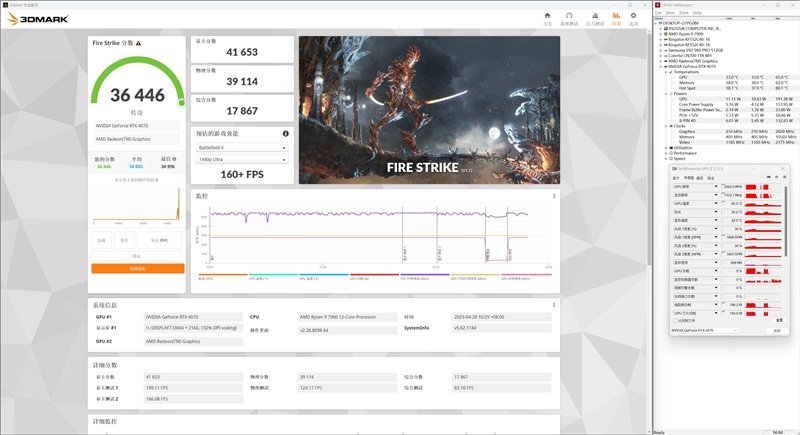Open the 3DMark Benchmarks nav icon
The height and width of the screenshot is (435, 800).
tap(569, 16)
